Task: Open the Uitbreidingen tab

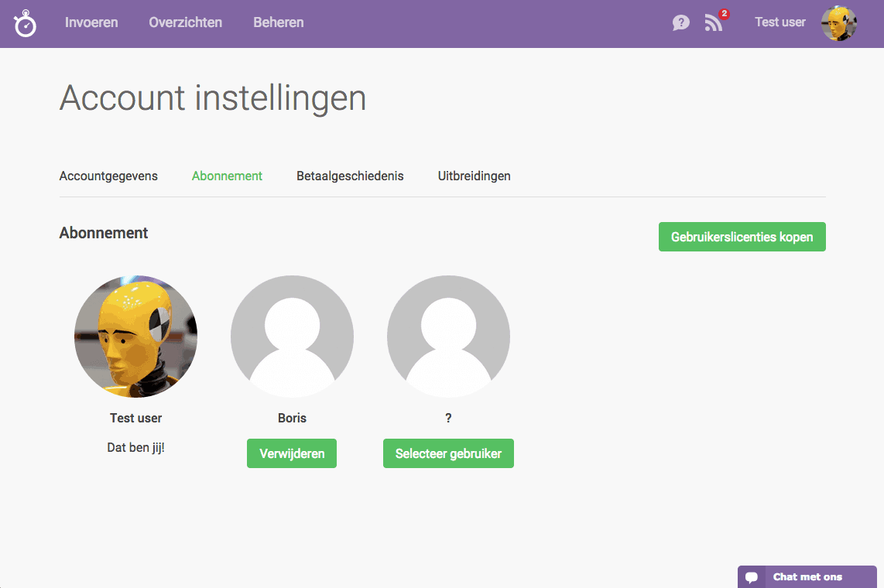Action: coord(475,176)
